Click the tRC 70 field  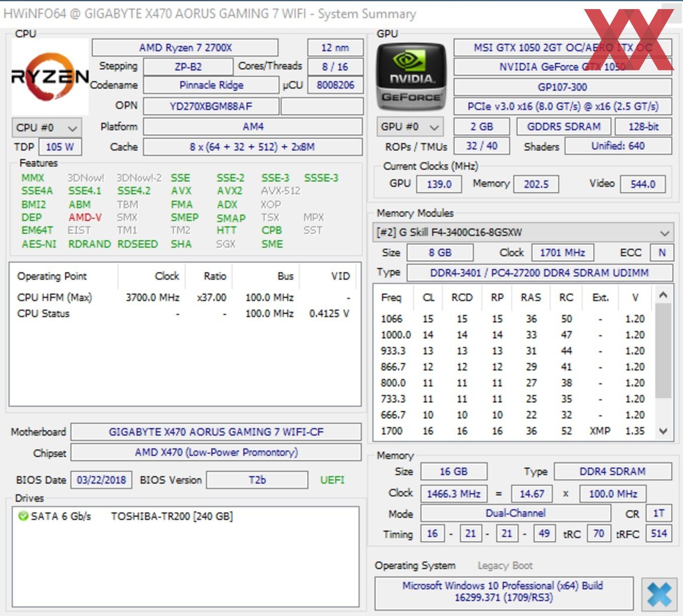coord(599,533)
